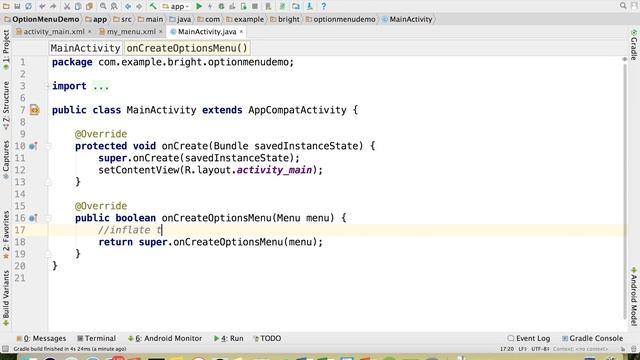Open the Favorites tool window
The image size is (640, 360).
tap(6, 235)
